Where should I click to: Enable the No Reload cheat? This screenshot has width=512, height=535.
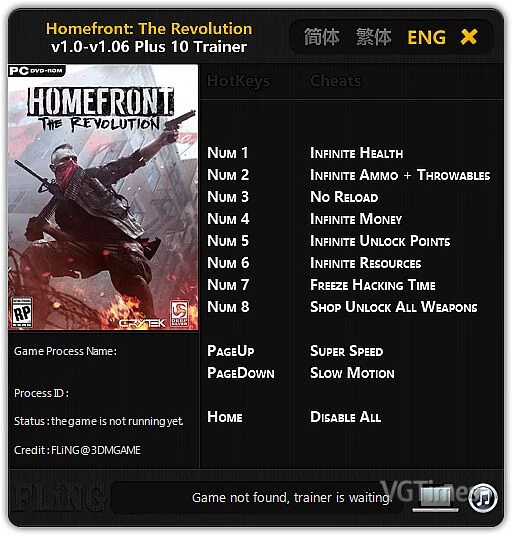click(344, 197)
